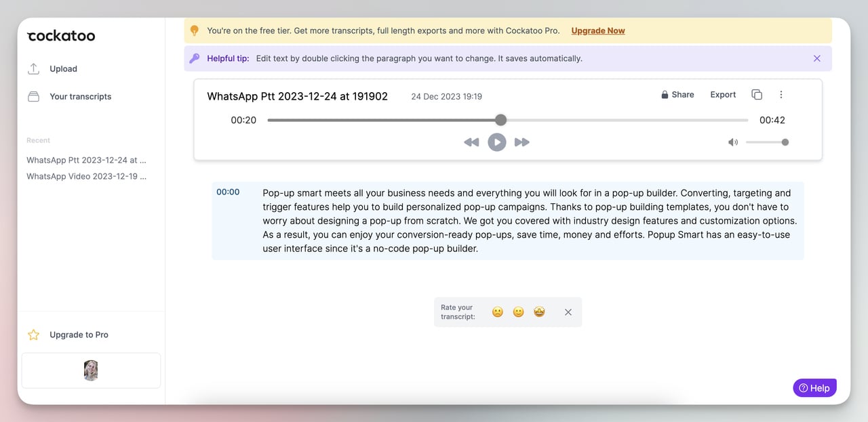Open the three-dot options menu

tap(781, 94)
